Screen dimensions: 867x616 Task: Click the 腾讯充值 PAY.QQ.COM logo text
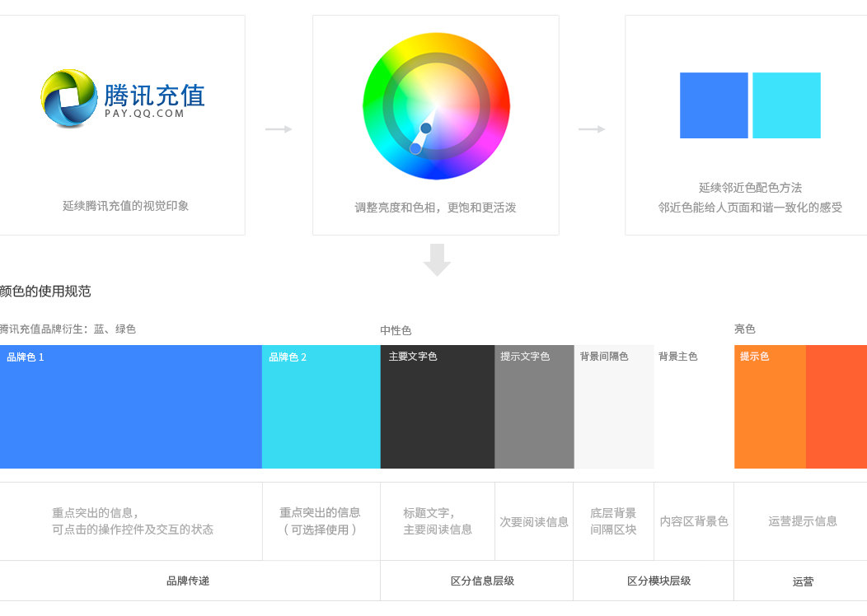coord(154,100)
